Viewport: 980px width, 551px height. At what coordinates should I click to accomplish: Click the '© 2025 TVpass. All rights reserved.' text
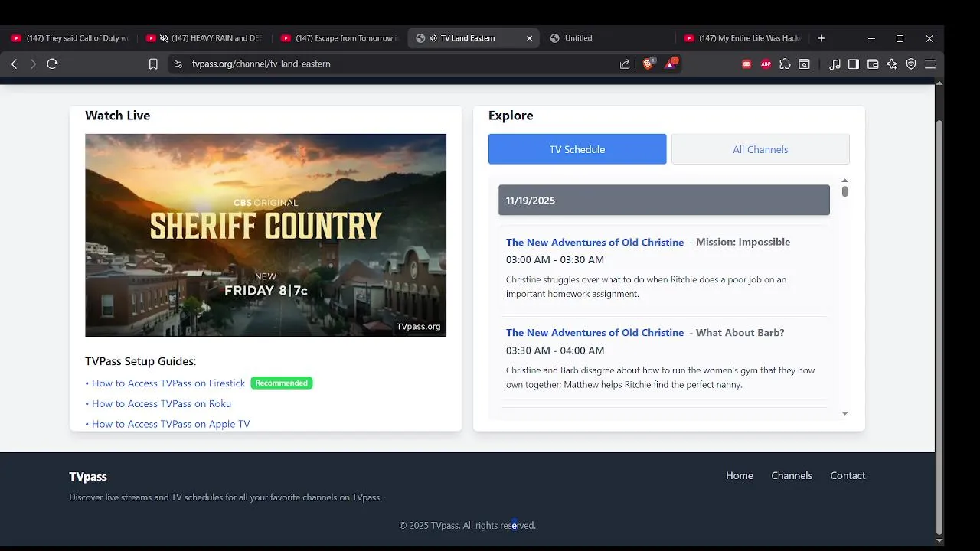(x=467, y=526)
